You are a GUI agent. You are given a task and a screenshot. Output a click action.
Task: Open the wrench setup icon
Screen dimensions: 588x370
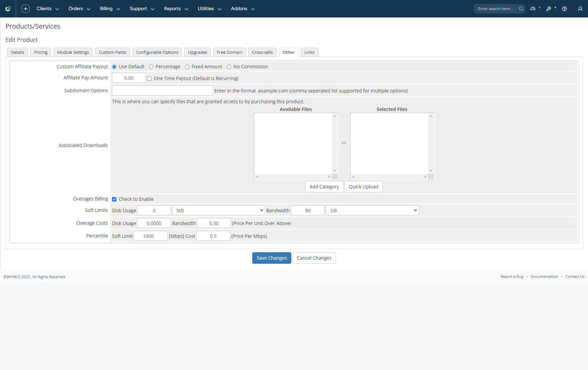pos(549,9)
